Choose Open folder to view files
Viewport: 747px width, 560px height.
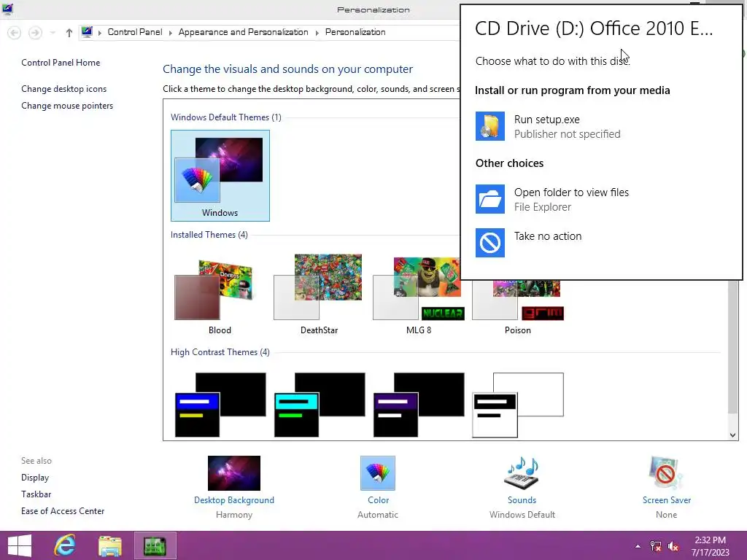(x=571, y=192)
